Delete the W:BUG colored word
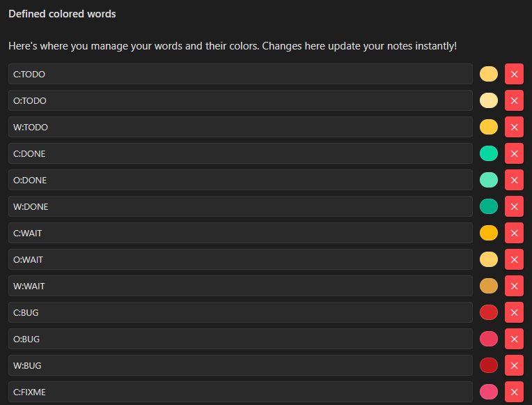Image resolution: width=532 pixels, height=405 pixels. pos(514,365)
